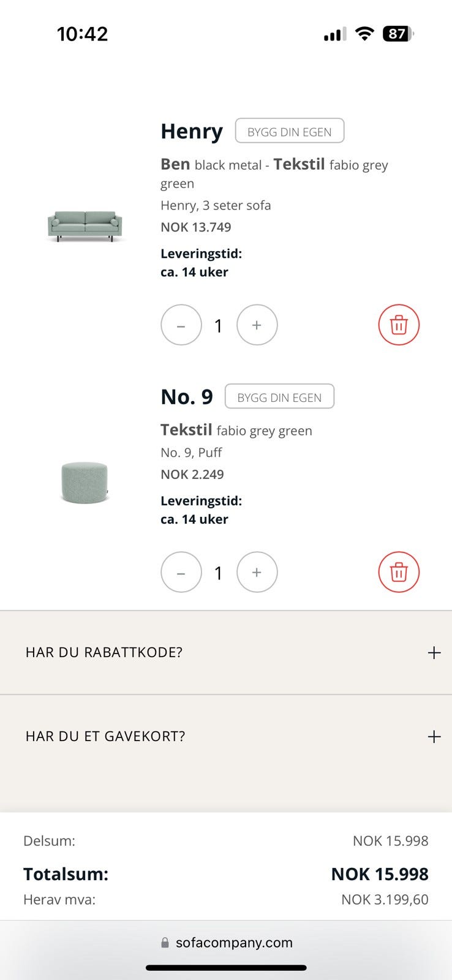Click the plus icon beside rabattkode

click(x=434, y=653)
